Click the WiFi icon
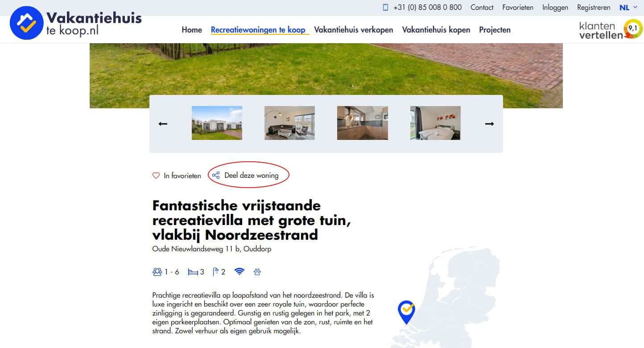644x348 pixels. pyautogui.click(x=239, y=271)
